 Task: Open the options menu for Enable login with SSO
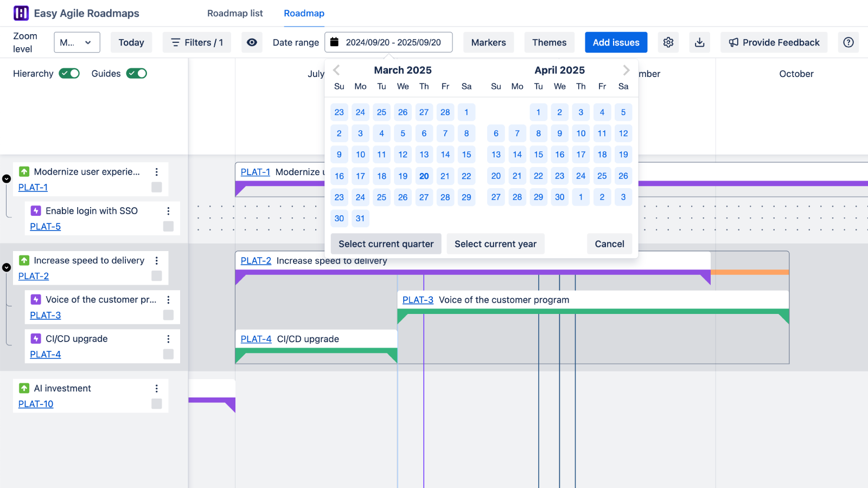coord(168,211)
